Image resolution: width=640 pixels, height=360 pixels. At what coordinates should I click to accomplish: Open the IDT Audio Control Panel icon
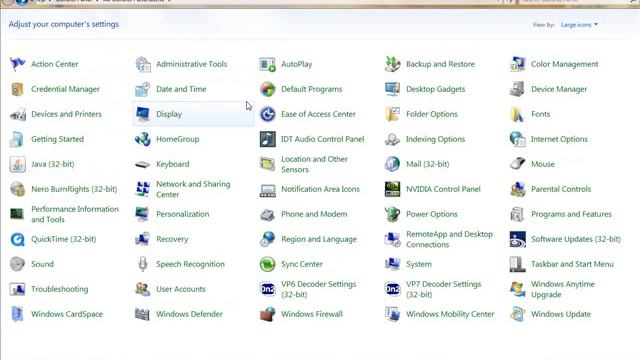267,139
